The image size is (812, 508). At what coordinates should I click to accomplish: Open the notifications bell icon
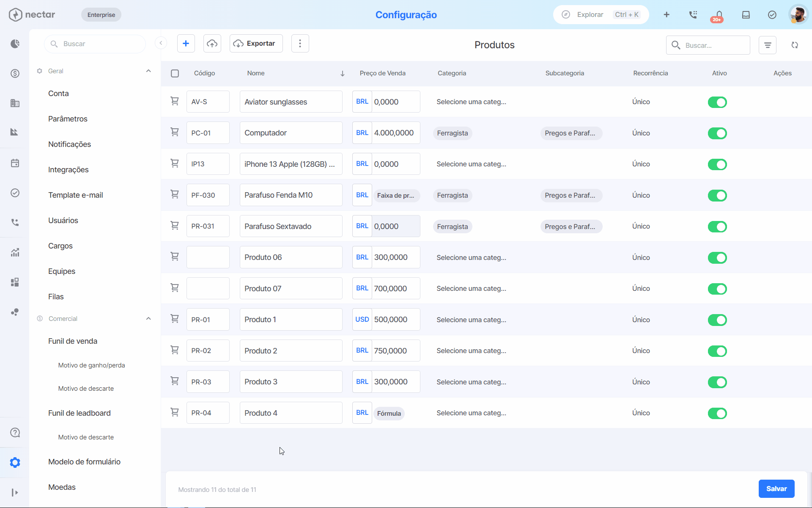719,15
